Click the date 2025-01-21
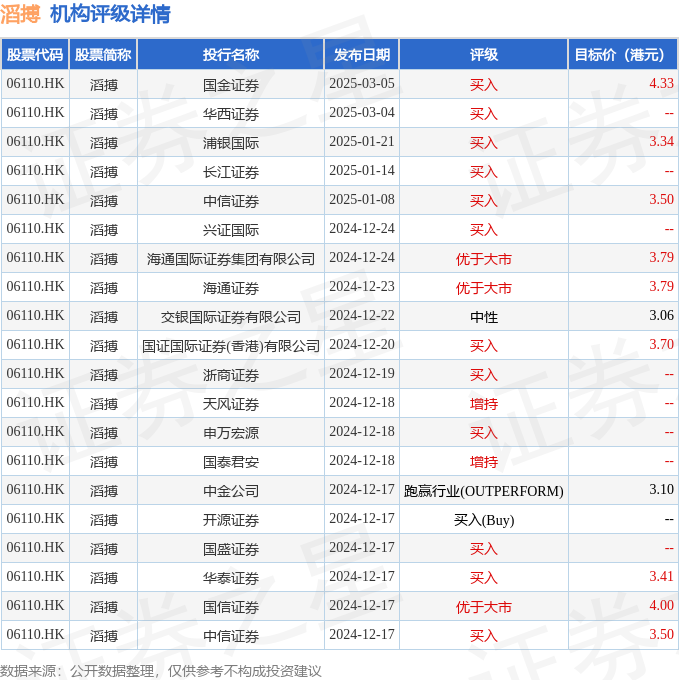Image resolution: width=679 pixels, height=680 pixels. point(362,141)
